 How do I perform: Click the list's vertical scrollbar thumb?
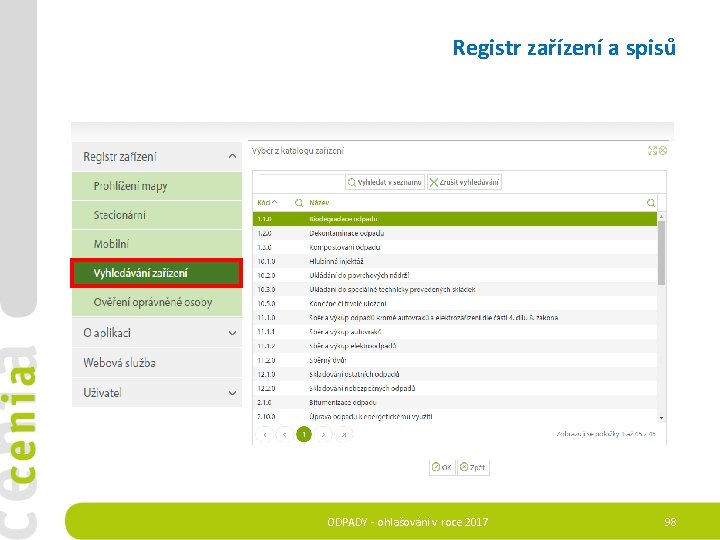[x=661, y=253]
